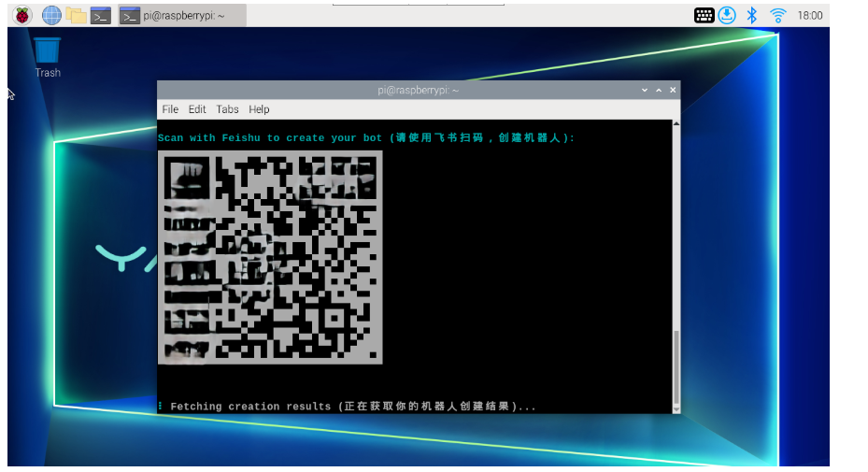This screenshot has height=472, width=868.
Task: Click the 18:00 clock
Action: click(809, 16)
